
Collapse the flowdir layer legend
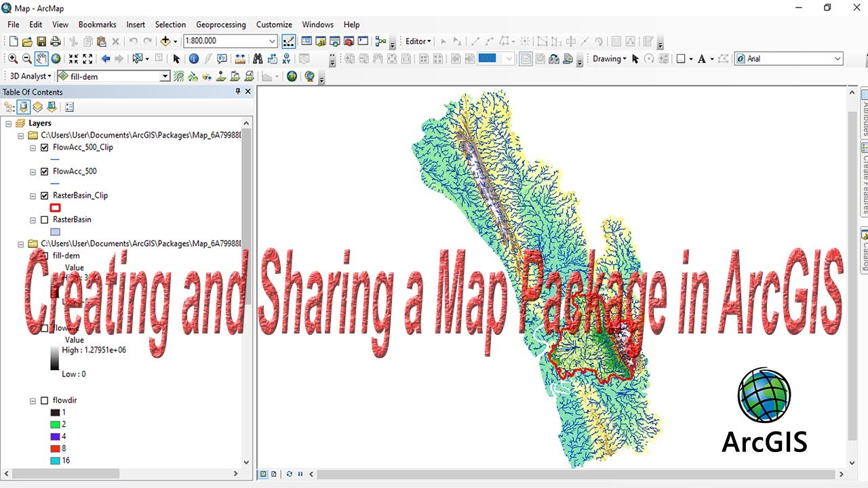[33, 401]
